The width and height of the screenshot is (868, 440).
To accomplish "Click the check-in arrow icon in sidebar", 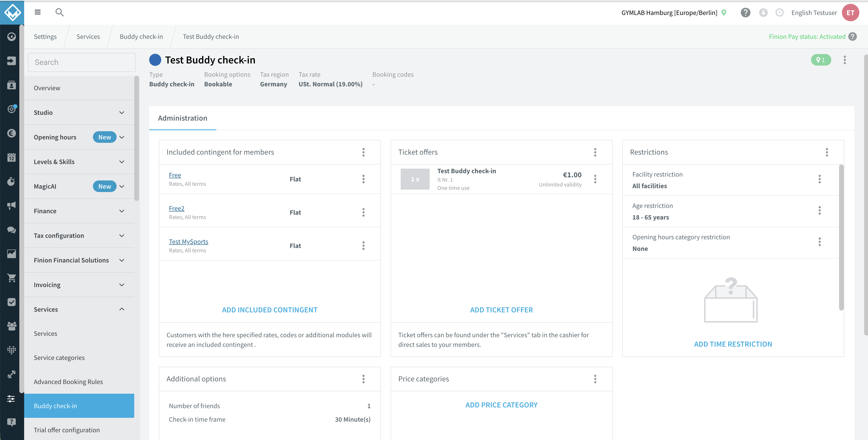I will [x=11, y=61].
